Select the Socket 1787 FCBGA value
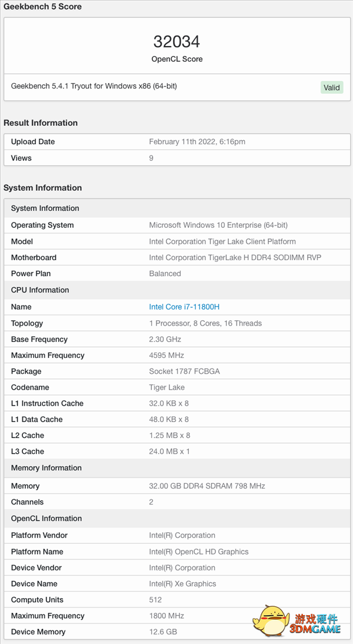 (x=184, y=371)
